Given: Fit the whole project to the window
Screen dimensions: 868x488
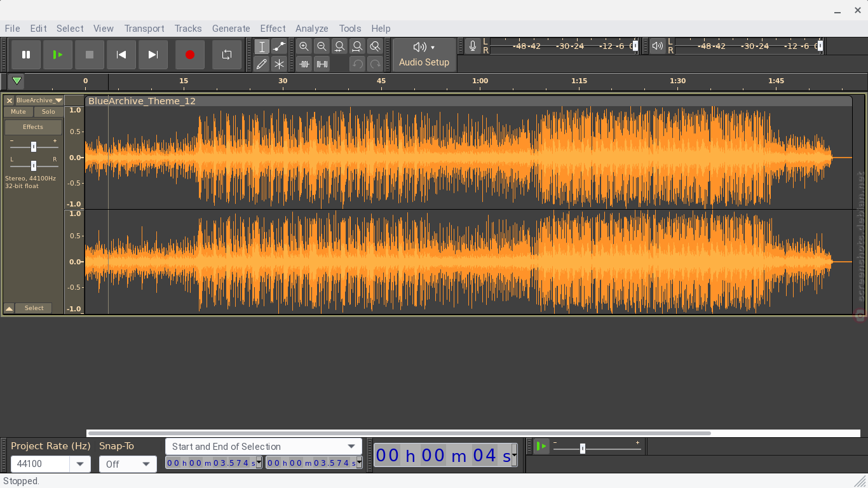Looking at the screenshot, I should pos(358,46).
